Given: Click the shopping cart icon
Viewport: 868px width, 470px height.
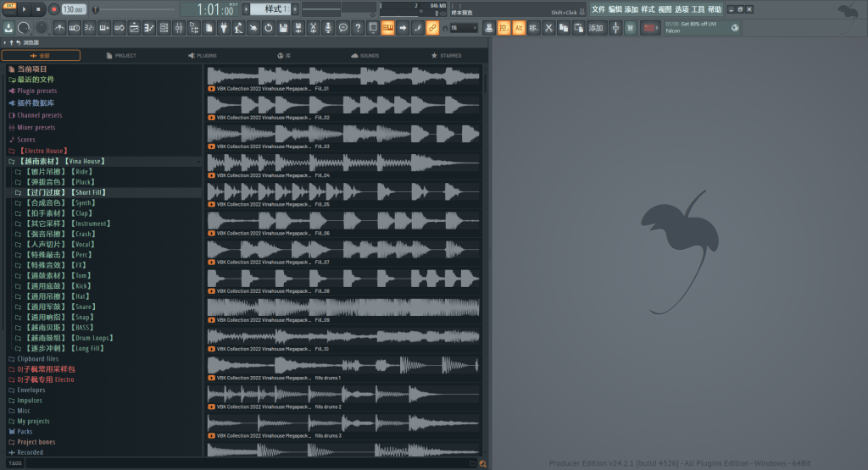Looking at the screenshot, I should [x=631, y=28].
